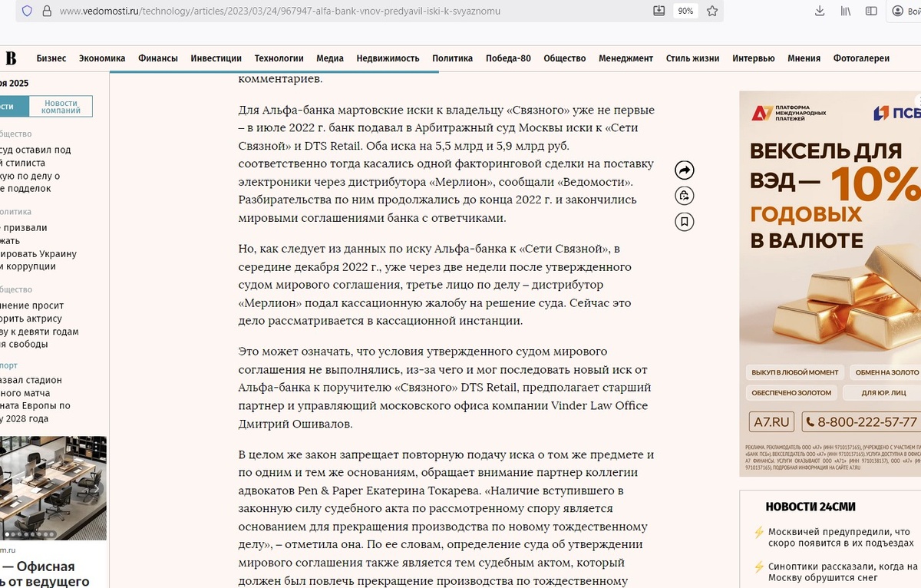Click the copy-link icon beside the article
Viewport: 921px width, 588px height.
tap(685, 196)
